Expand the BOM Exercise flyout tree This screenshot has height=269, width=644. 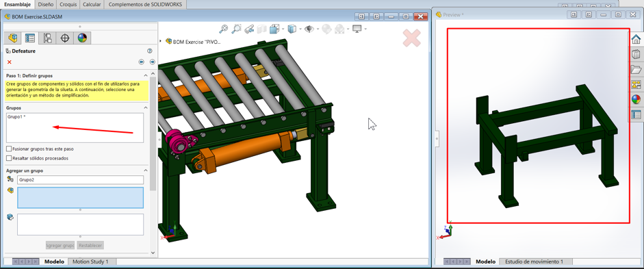click(161, 41)
